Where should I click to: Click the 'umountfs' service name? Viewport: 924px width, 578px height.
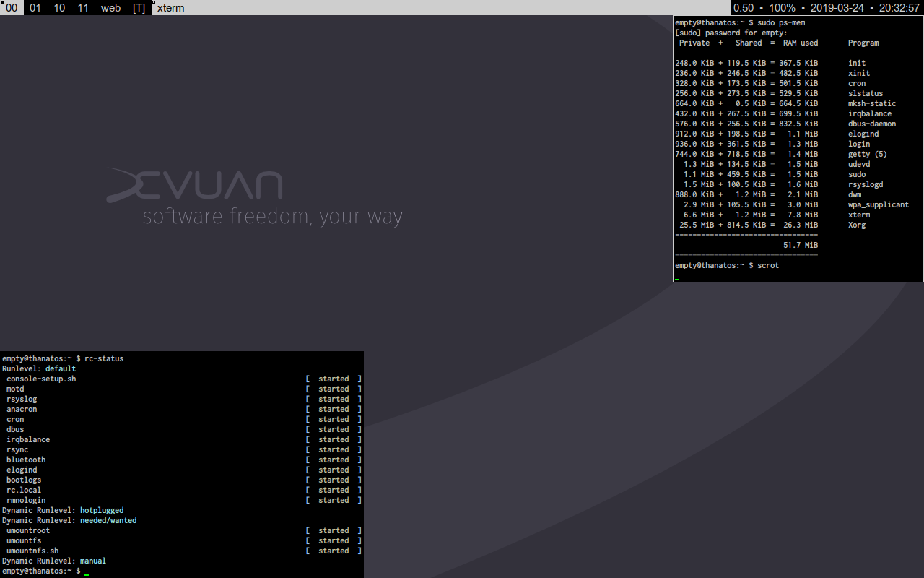[x=24, y=540]
